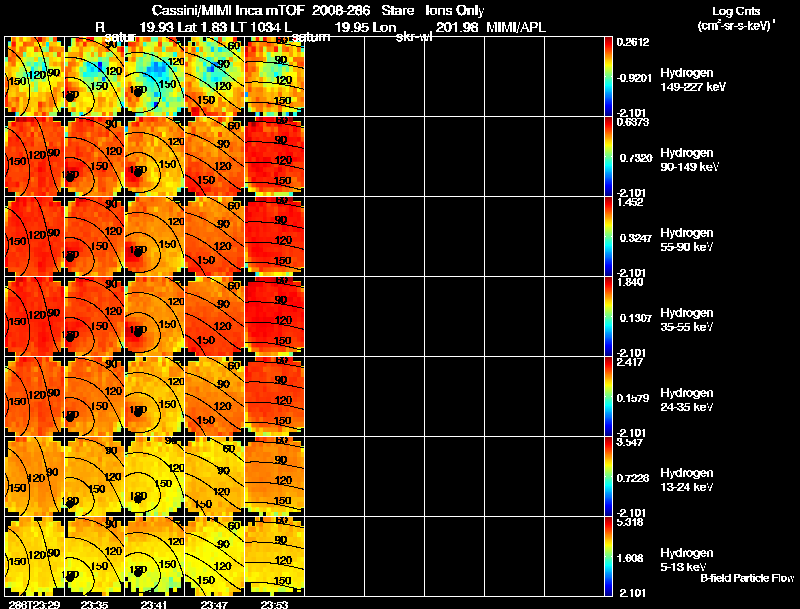Click the 55-90 keV hydrogen image at 23:35
This screenshot has width=800, height=609.
(94, 237)
